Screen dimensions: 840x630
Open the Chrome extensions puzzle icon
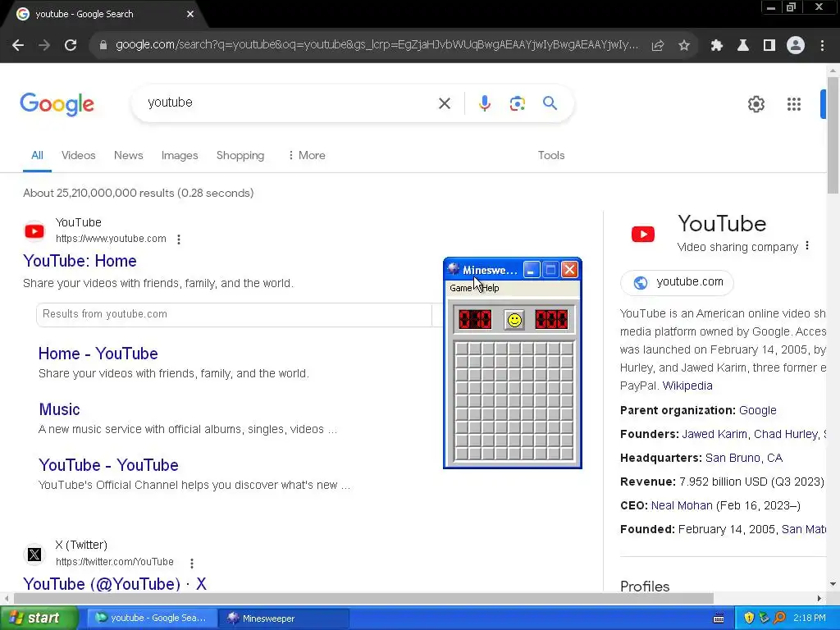pyautogui.click(x=716, y=46)
